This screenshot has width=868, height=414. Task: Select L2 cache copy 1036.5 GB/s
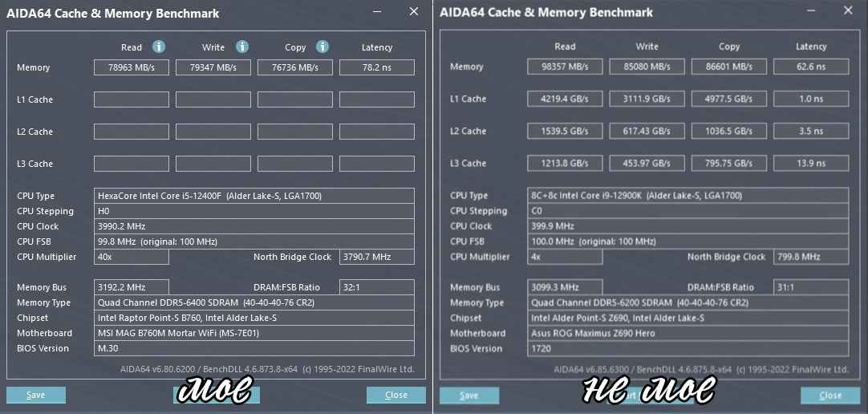pos(729,131)
